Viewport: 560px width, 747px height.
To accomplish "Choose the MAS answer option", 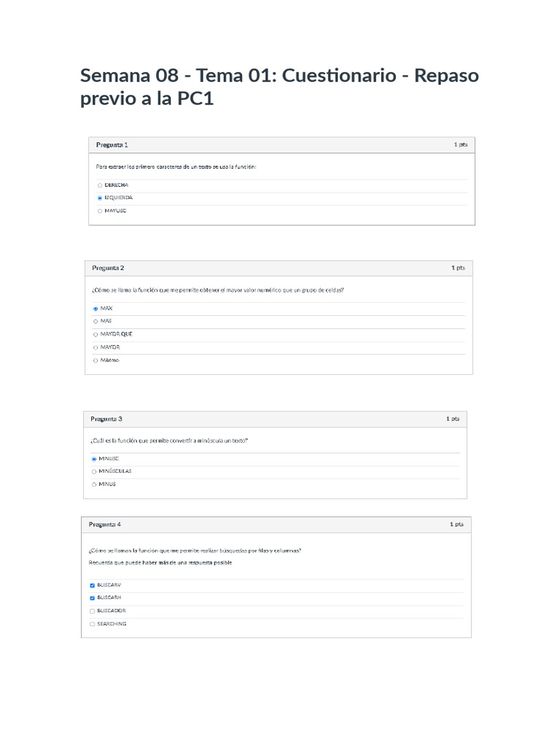I will pyautogui.click(x=96, y=321).
